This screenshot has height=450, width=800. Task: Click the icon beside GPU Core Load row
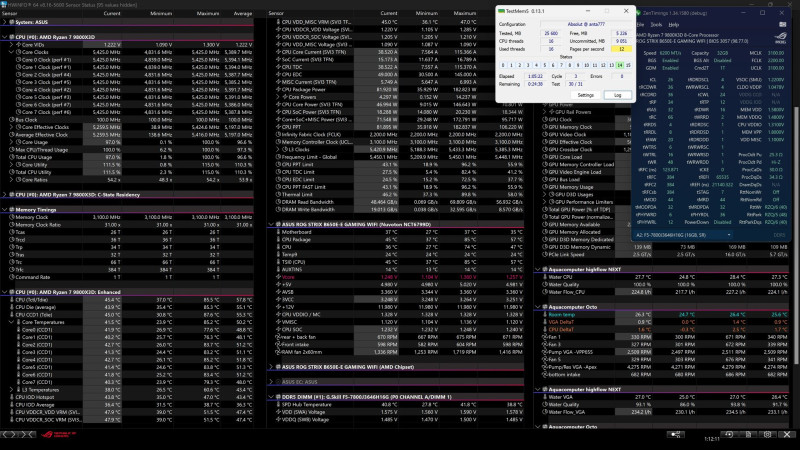(544, 157)
